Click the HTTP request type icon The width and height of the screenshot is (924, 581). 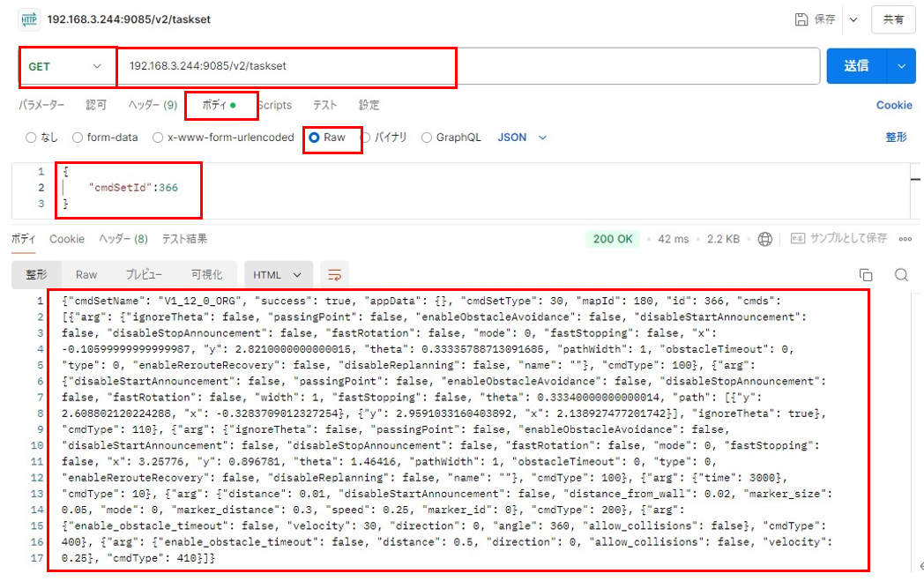(27, 19)
